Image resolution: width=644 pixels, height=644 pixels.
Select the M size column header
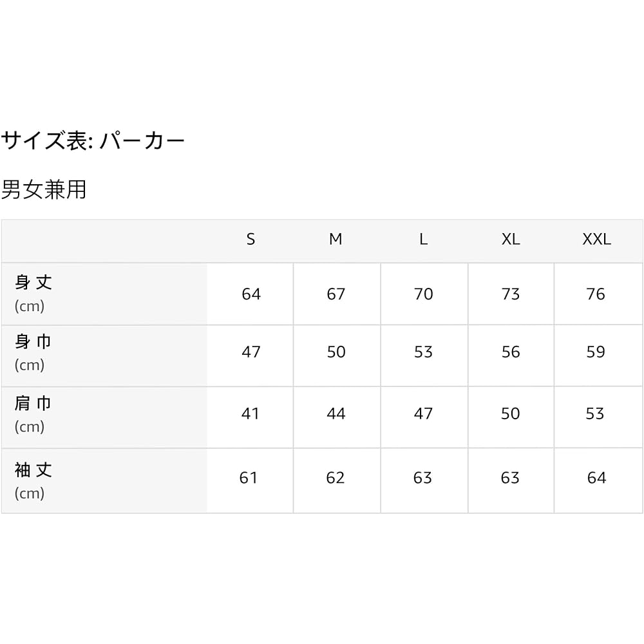click(x=336, y=240)
